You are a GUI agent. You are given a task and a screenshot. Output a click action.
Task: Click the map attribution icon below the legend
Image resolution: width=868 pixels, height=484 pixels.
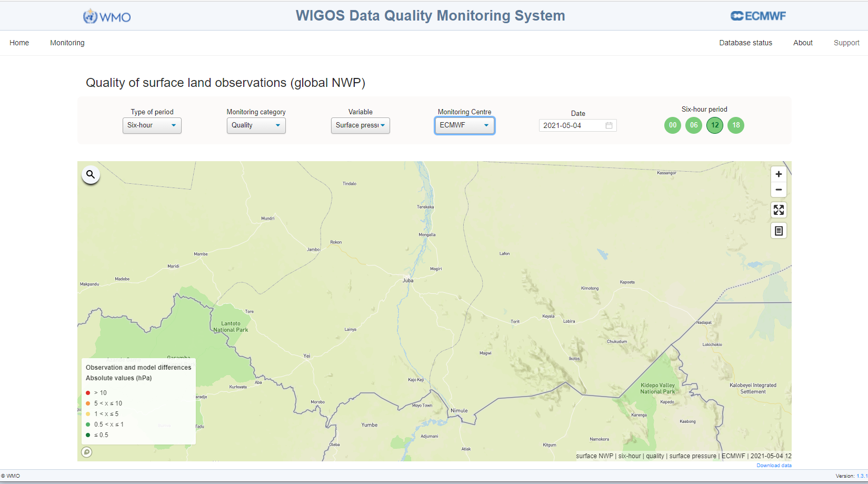click(x=87, y=452)
